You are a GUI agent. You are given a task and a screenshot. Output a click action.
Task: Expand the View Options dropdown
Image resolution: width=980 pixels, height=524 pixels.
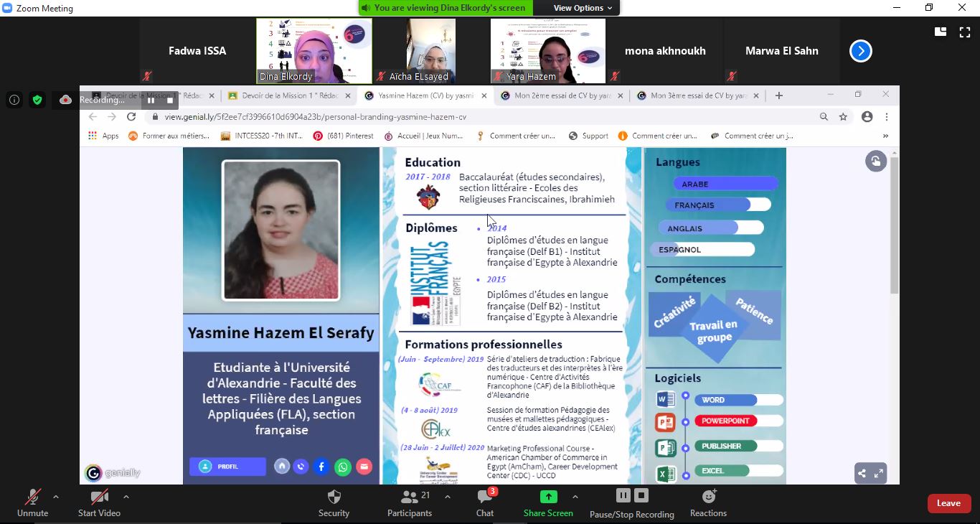583,8
